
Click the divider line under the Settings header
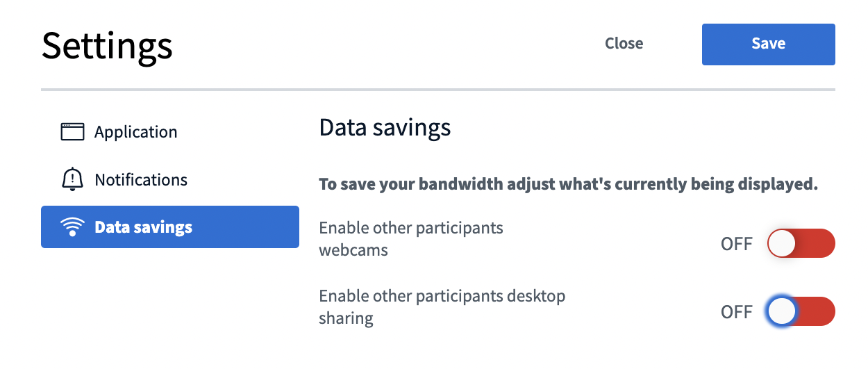[x=438, y=90]
